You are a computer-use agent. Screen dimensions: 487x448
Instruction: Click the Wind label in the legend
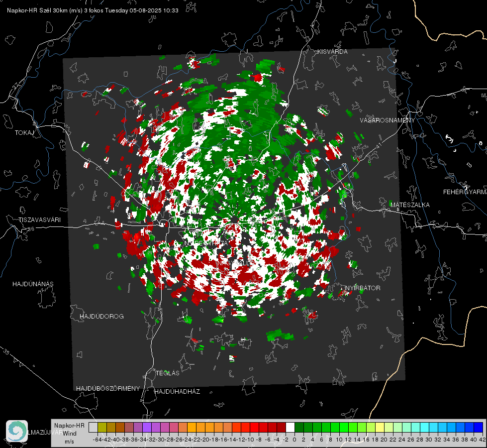point(70,433)
